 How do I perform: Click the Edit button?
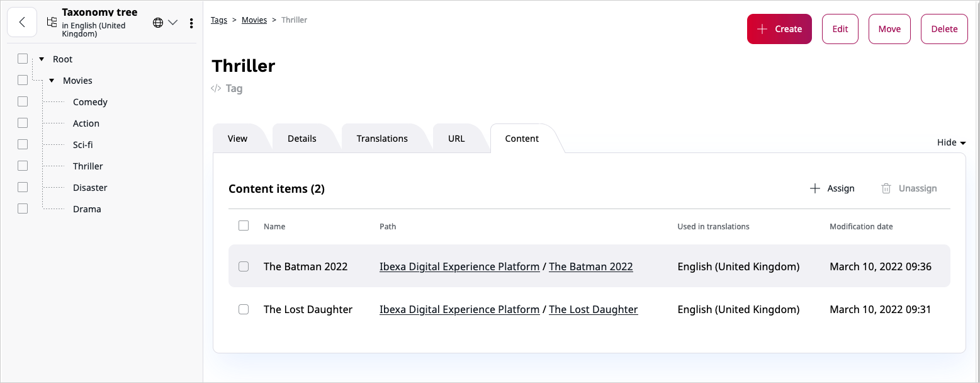point(840,29)
